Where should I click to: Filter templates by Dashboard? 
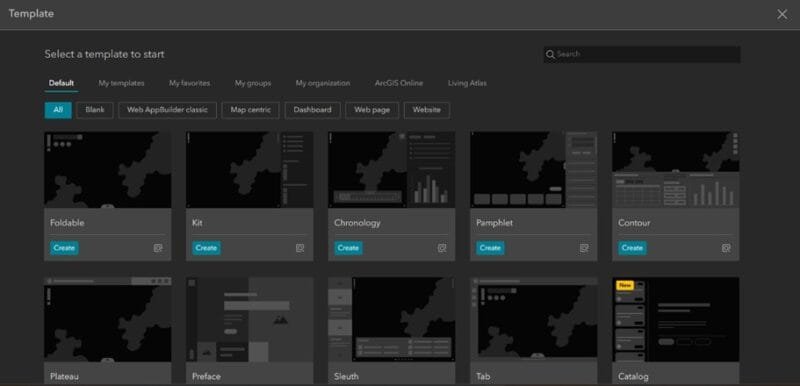[x=312, y=110]
